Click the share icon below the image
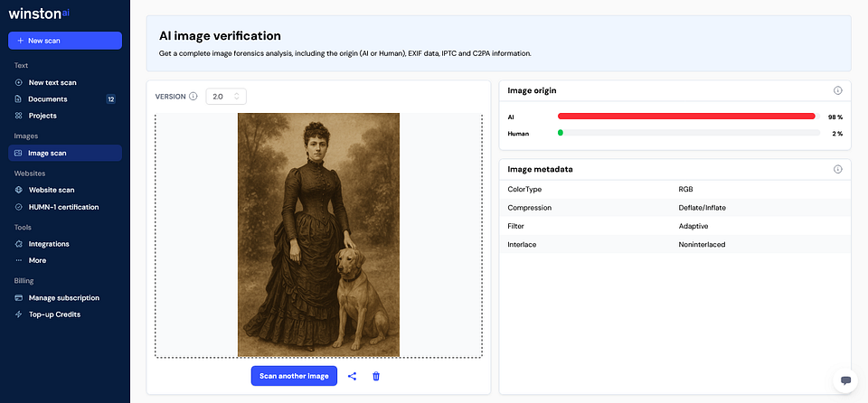This screenshot has width=868, height=403. click(x=353, y=376)
